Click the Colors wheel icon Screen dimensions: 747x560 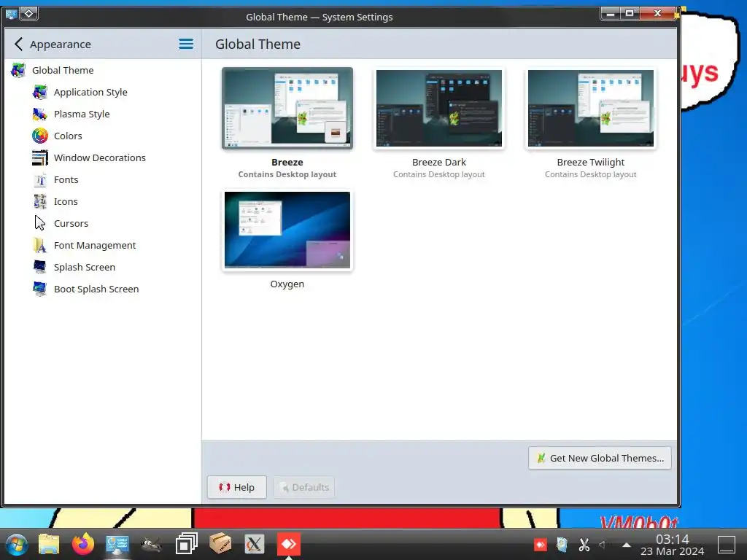40,136
